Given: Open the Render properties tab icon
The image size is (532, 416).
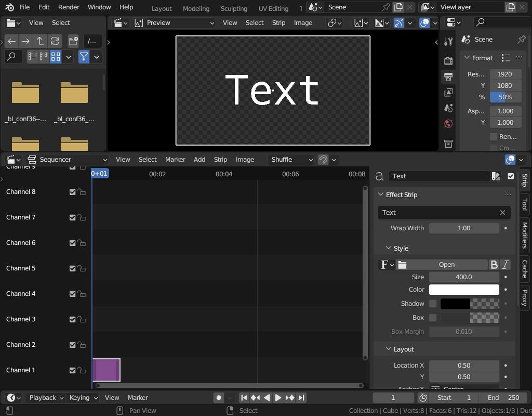Looking at the screenshot, I should click(448, 61).
